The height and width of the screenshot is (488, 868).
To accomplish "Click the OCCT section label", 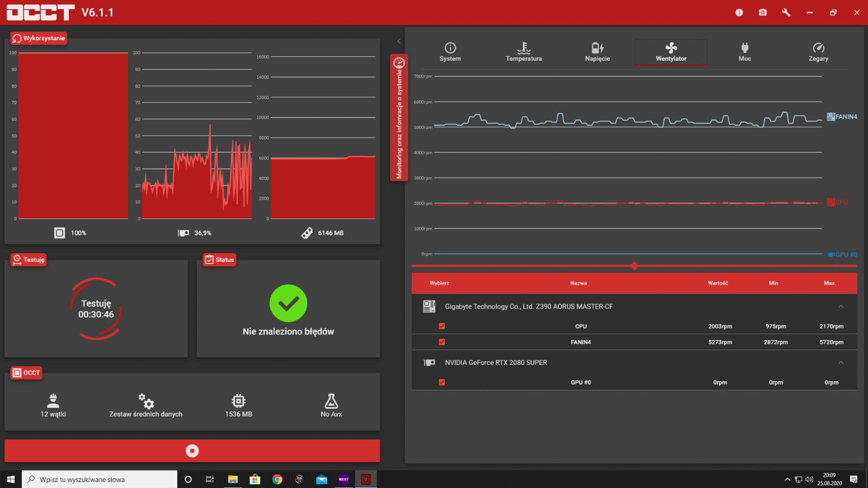I will [x=27, y=373].
